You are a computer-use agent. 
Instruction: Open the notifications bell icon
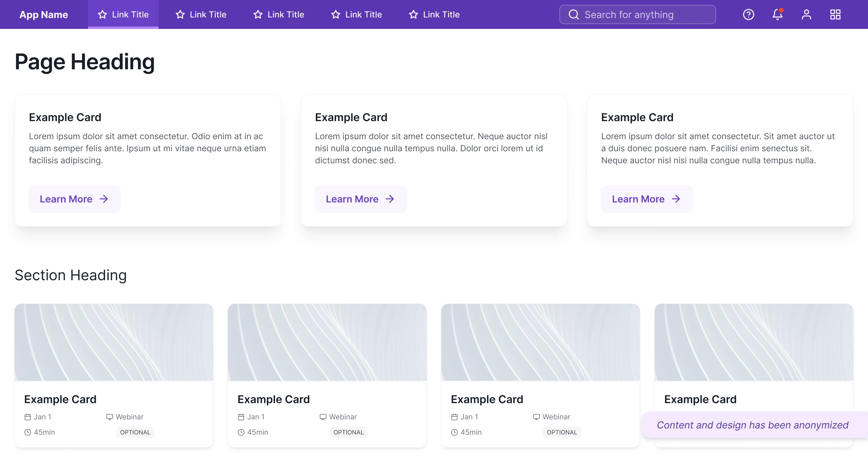(777, 14)
